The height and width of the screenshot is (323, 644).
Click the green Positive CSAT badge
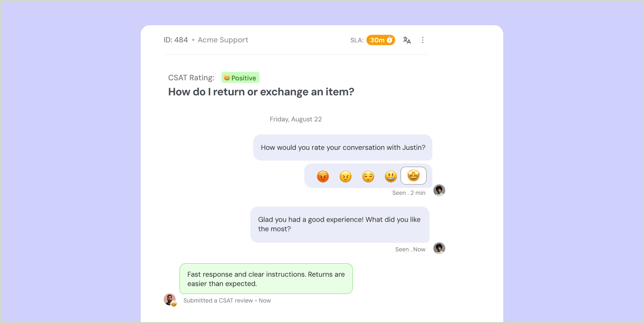click(x=240, y=78)
